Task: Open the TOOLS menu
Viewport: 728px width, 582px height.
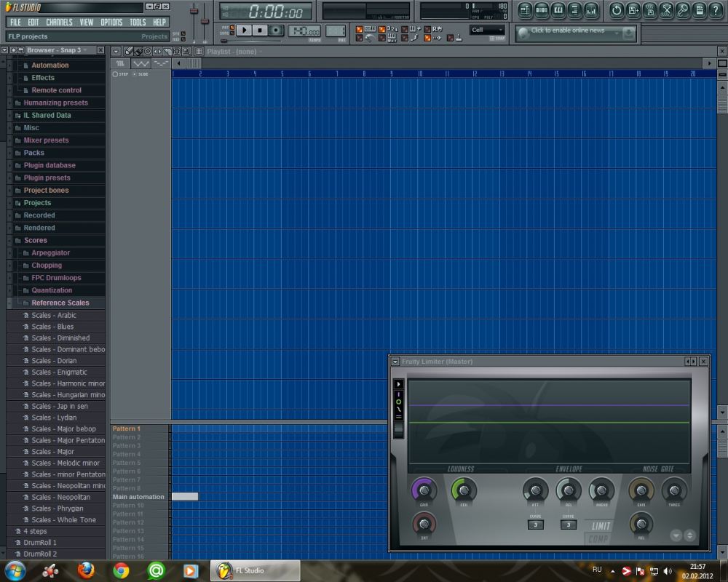Action: [x=138, y=23]
